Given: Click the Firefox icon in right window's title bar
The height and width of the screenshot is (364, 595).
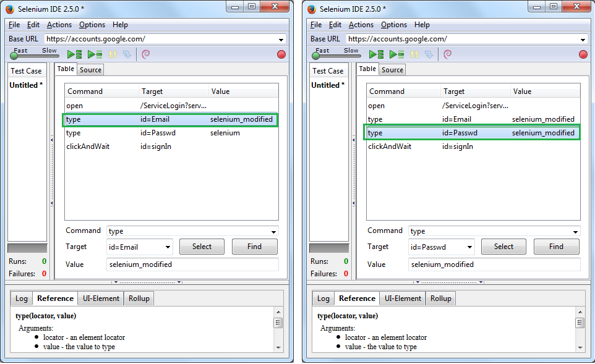Looking at the screenshot, I should [x=312, y=9].
